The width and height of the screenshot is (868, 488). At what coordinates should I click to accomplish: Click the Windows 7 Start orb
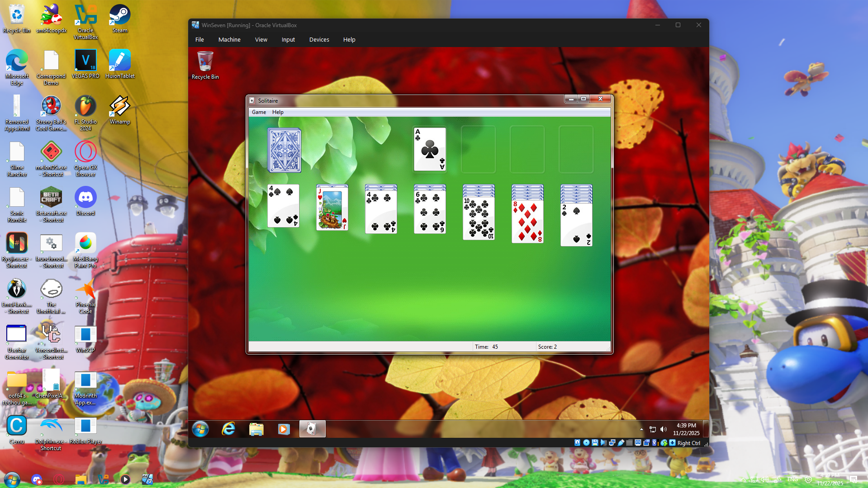pos(200,429)
